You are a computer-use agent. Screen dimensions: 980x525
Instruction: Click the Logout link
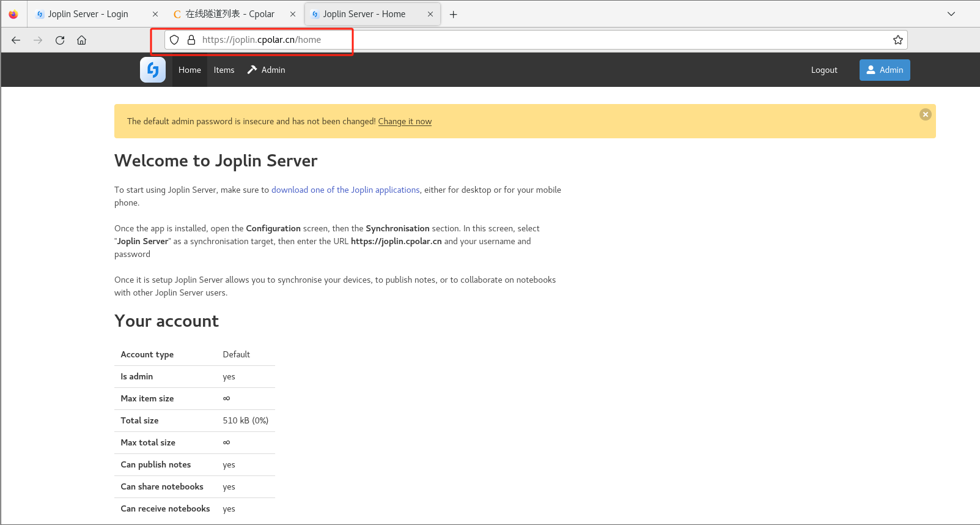point(824,70)
